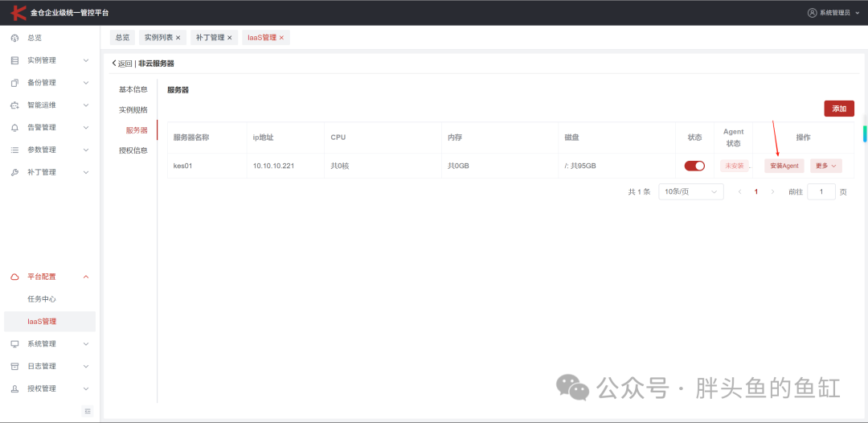Open 任务中心 in the sidebar
868x423 pixels.
pos(42,299)
